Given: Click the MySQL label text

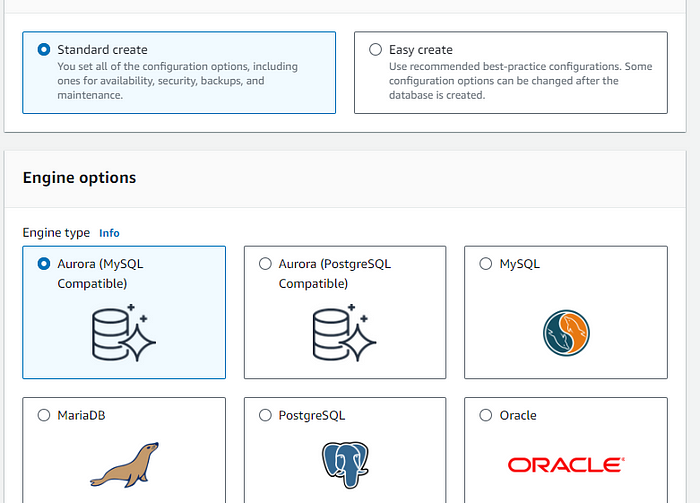Looking at the screenshot, I should coord(520,264).
